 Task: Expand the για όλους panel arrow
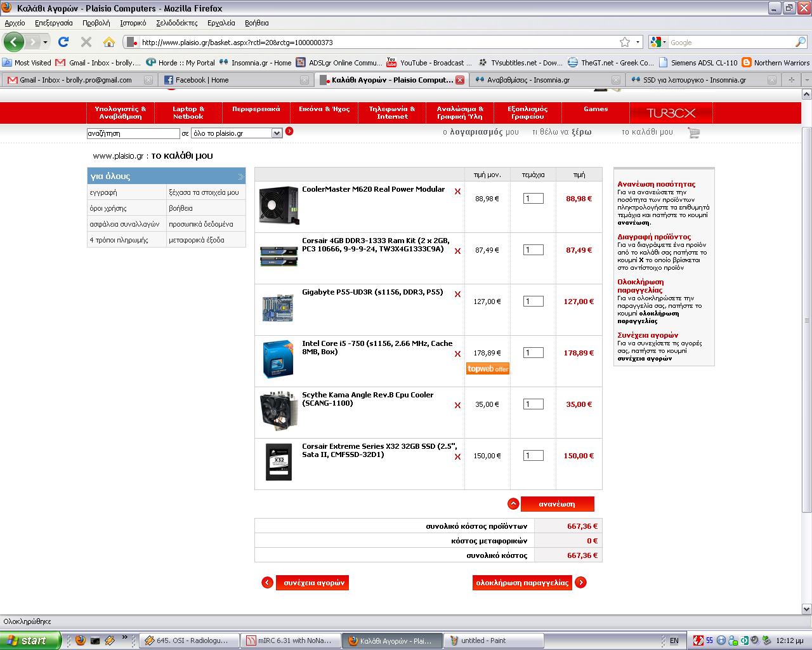click(x=240, y=176)
